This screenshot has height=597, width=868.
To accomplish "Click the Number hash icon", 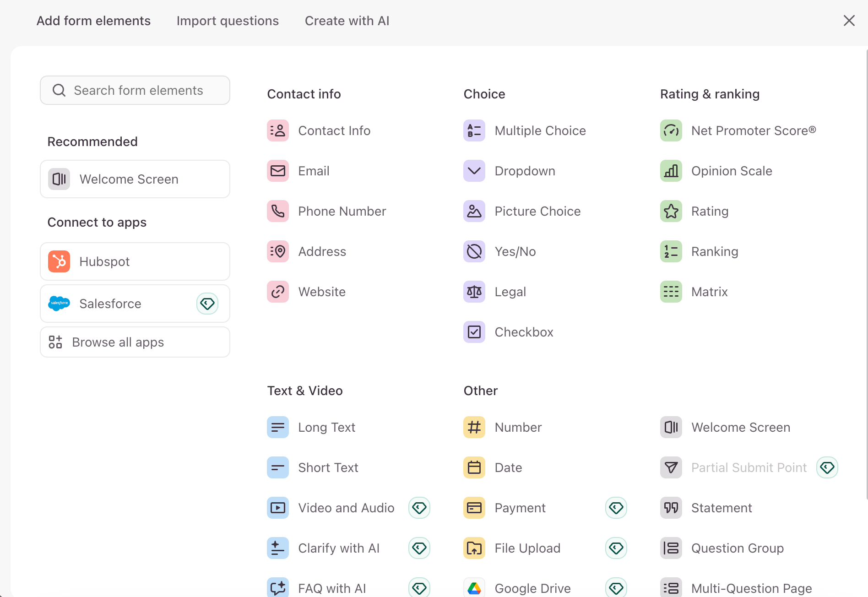I will tap(474, 427).
